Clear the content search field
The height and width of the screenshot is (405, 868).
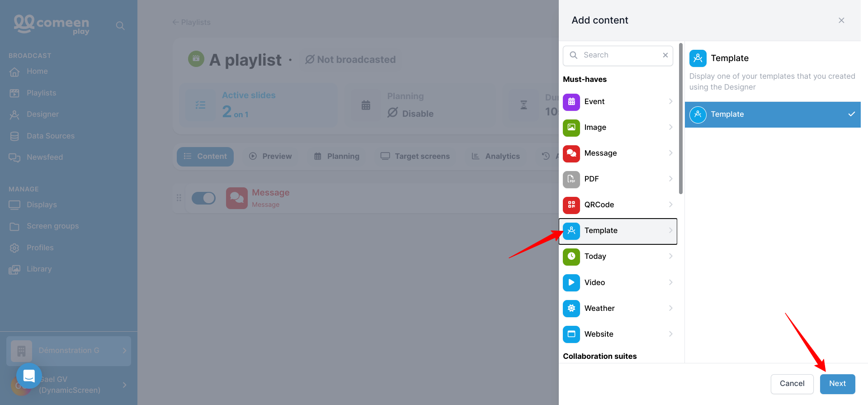pos(665,55)
